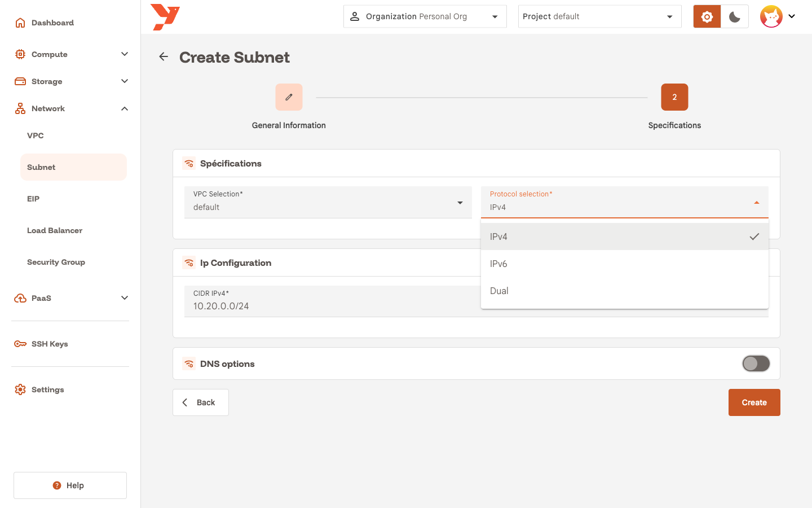Open the Project default dropdown
812x508 pixels.
tap(600, 16)
